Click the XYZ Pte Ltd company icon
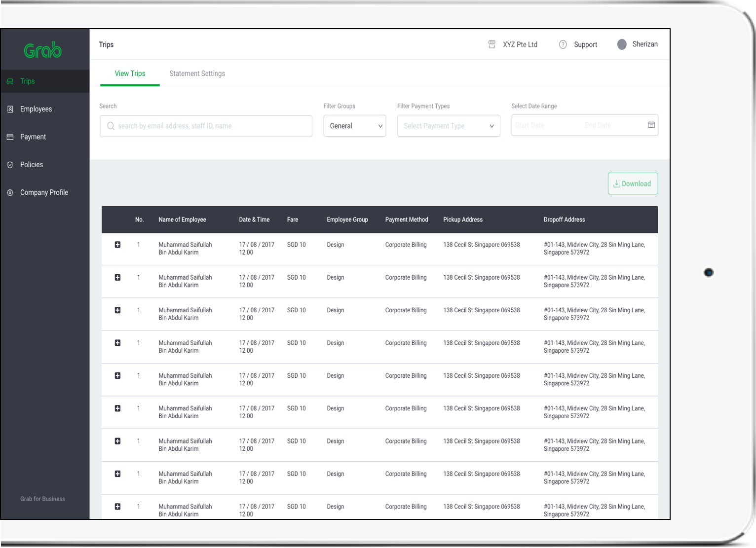 point(491,45)
